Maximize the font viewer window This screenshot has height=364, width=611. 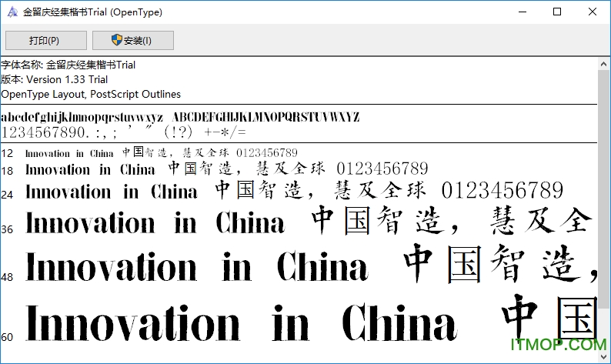(557, 12)
